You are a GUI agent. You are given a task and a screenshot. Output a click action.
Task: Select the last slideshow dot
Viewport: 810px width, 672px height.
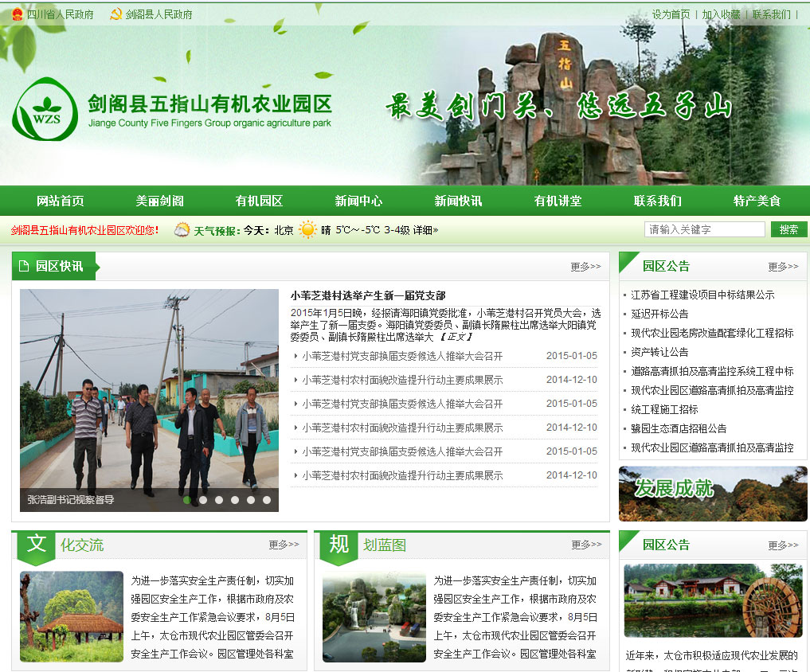(267, 500)
